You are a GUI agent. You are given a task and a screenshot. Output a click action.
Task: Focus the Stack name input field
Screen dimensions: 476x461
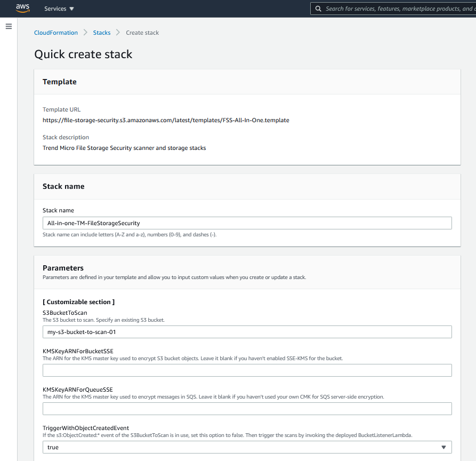pyautogui.click(x=247, y=223)
